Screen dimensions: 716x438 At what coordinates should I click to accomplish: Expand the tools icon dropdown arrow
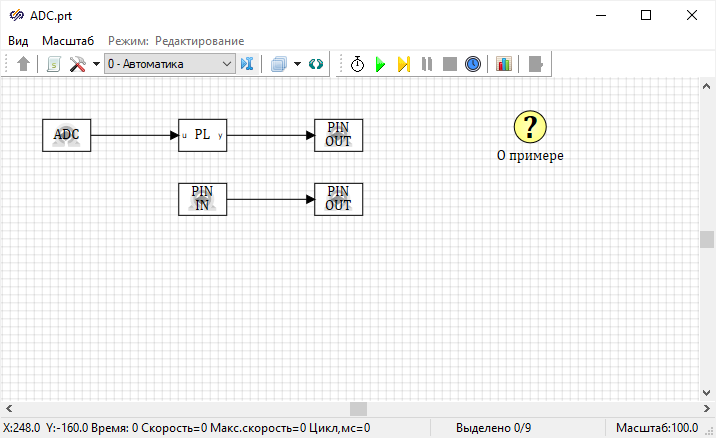pyautogui.click(x=96, y=64)
